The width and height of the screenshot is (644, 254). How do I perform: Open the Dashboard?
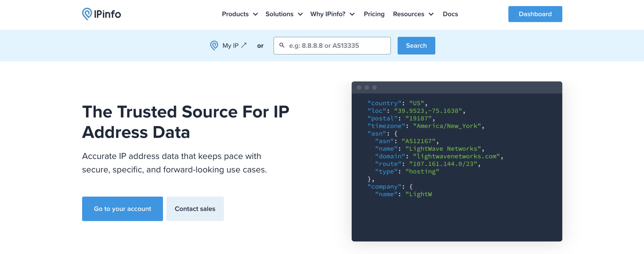click(535, 14)
